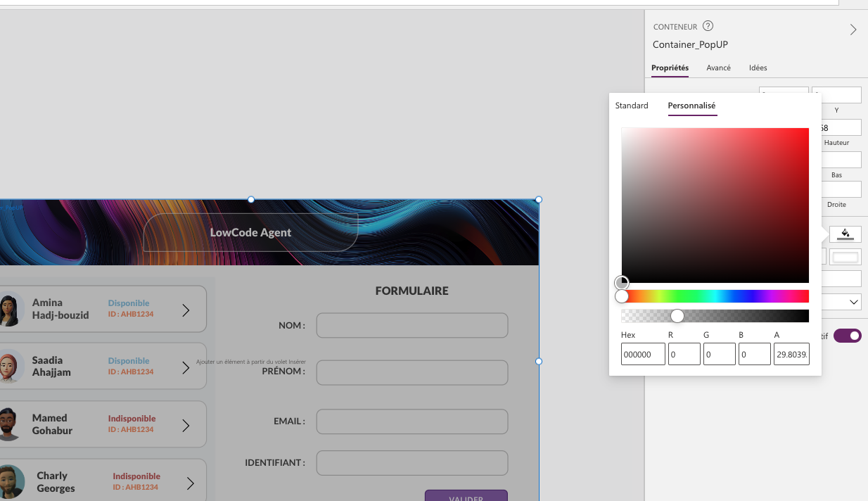Click the alpha transparency slider handle
Image resolution: width=868 pixels, height=501 pixels.
[x=677, y=316]
